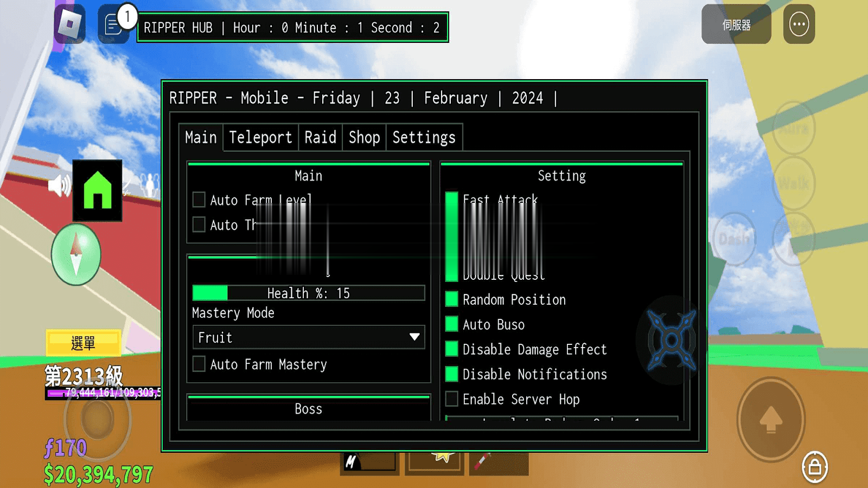868x488 pixels.
Task: Adjust the Health % slider
Action: [x=308, y=293]
